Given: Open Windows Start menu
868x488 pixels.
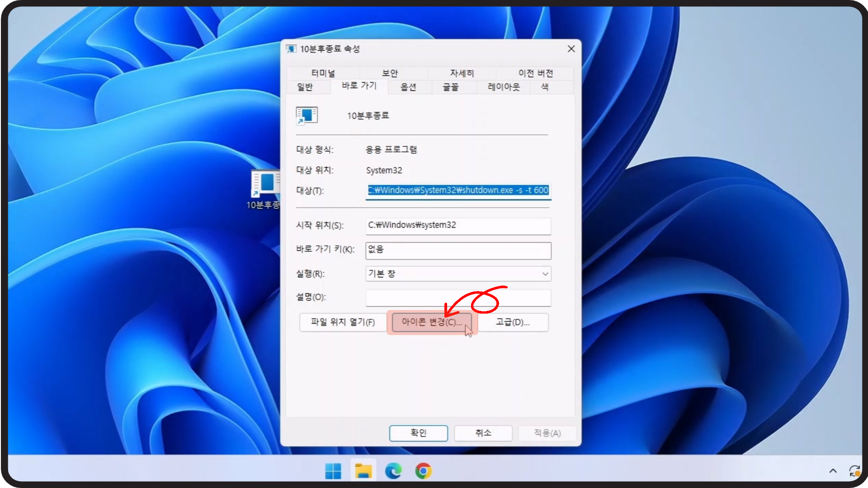Looking at the screenshot, I should point(333,471).
